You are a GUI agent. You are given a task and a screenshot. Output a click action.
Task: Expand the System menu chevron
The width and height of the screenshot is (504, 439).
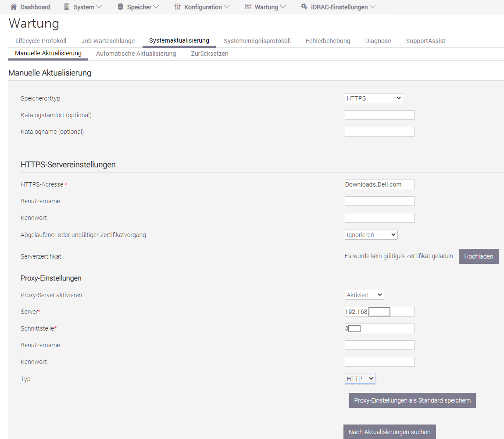tap(99, 7)
